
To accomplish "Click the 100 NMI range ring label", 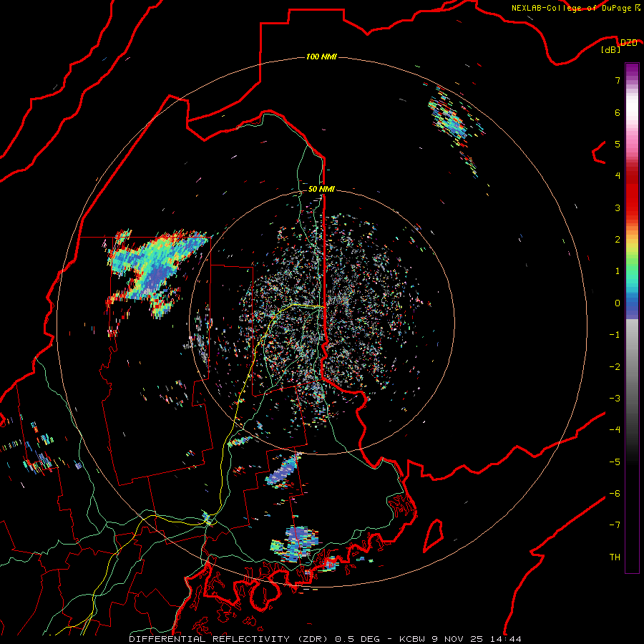I will (x=321, y=57).
